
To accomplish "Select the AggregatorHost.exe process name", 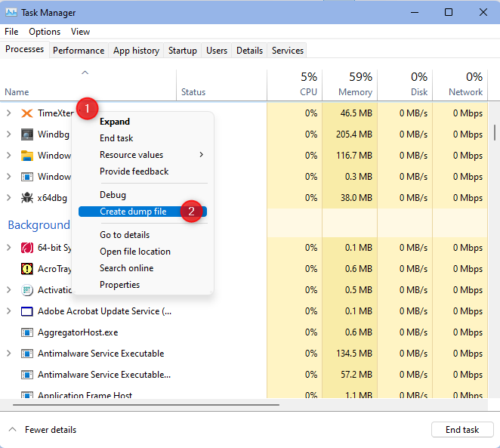I will pos(78,332).
